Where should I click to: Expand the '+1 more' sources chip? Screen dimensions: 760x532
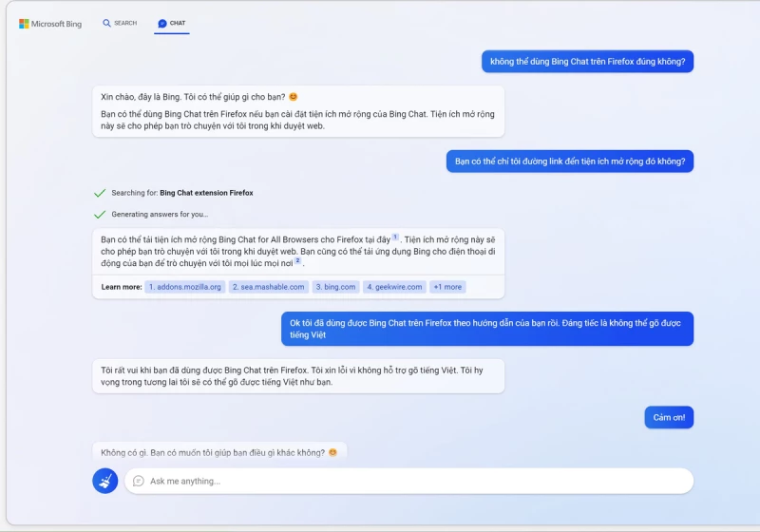tap(446, 286)
